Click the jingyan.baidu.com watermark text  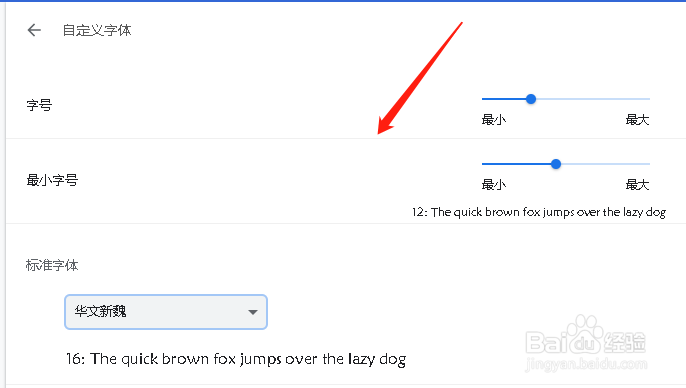(586, 364)
